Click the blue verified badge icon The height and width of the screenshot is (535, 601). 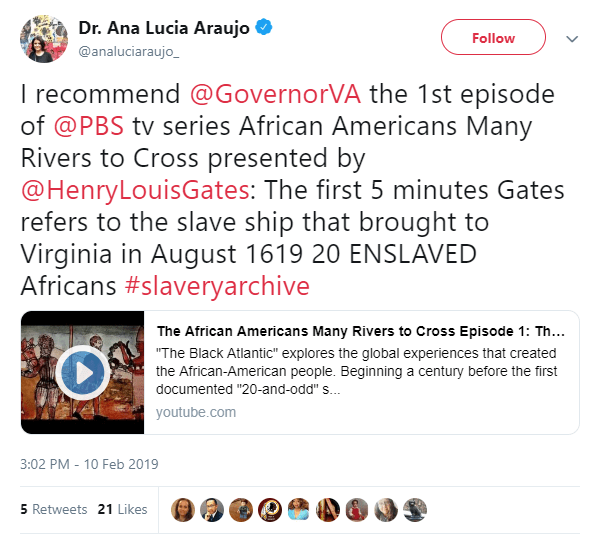pos(264,27)
